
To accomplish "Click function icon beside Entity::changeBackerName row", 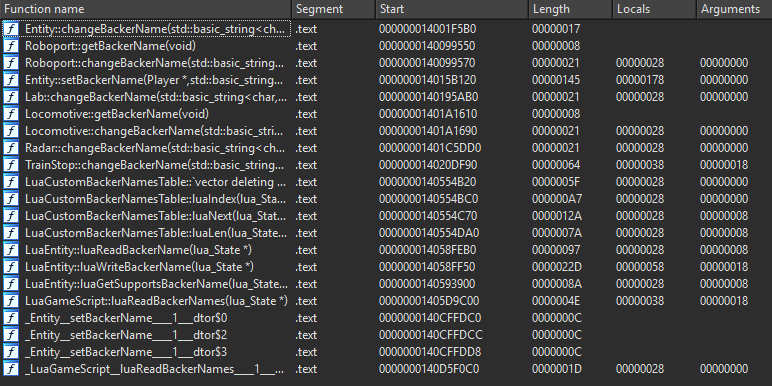I will pos(11,29).
